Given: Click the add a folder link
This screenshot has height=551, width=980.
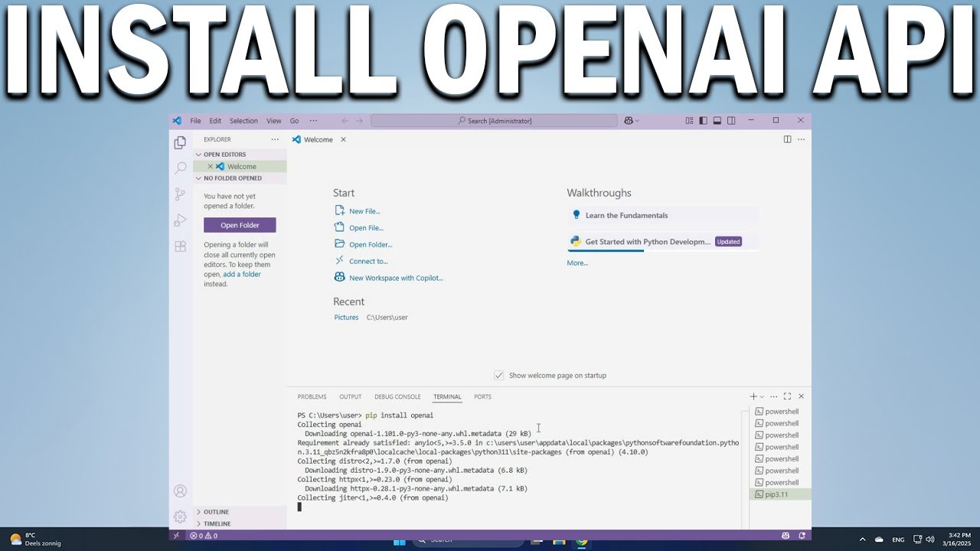Looking at the screenshot, I should pos(242,274).
